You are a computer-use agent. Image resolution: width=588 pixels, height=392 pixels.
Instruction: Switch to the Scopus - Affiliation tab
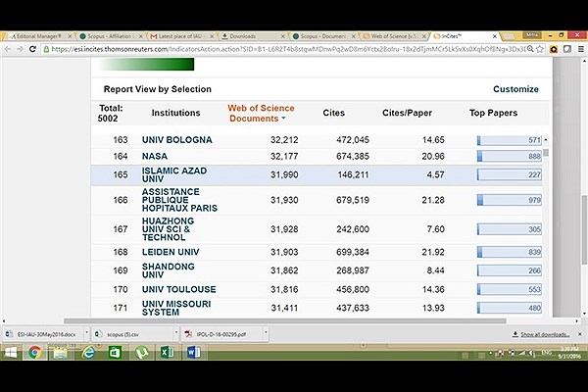[x=109, y=36]
